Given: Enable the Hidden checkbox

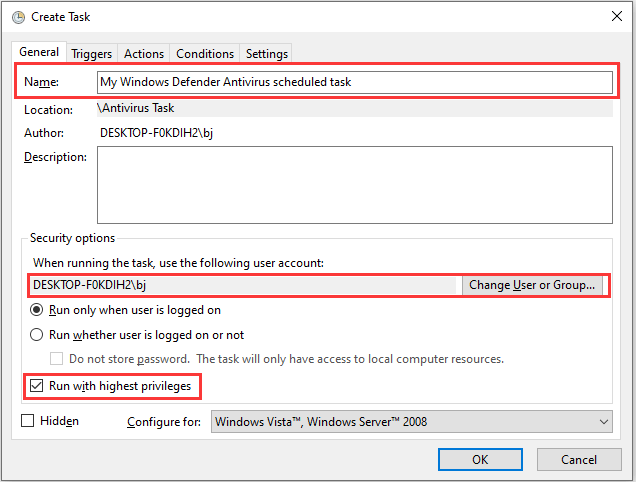Looking at the screenshot, I should pyautogui.click(x=28, y=421).
